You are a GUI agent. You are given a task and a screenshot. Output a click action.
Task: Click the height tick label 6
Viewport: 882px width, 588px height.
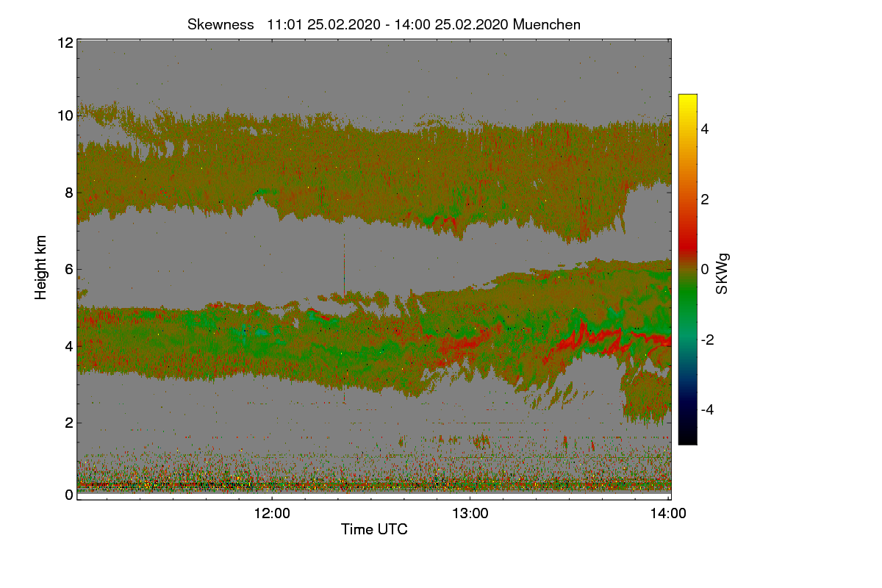tap(68, 269)
